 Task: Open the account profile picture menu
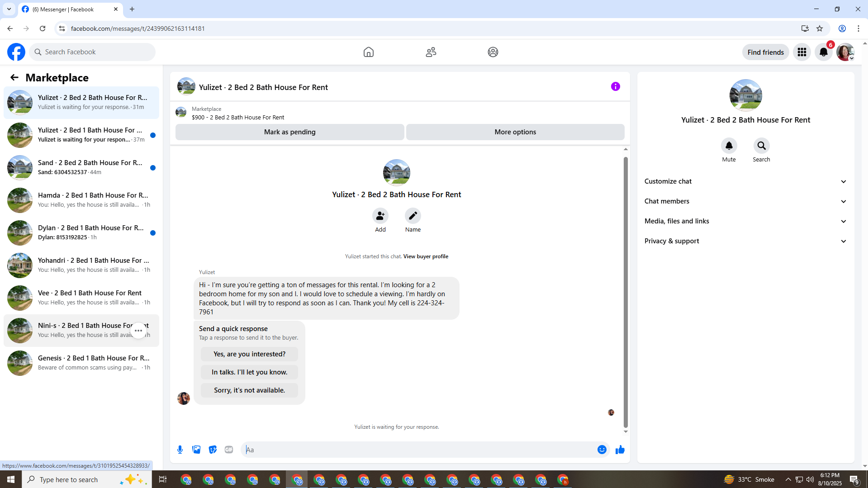coord(845,52)
